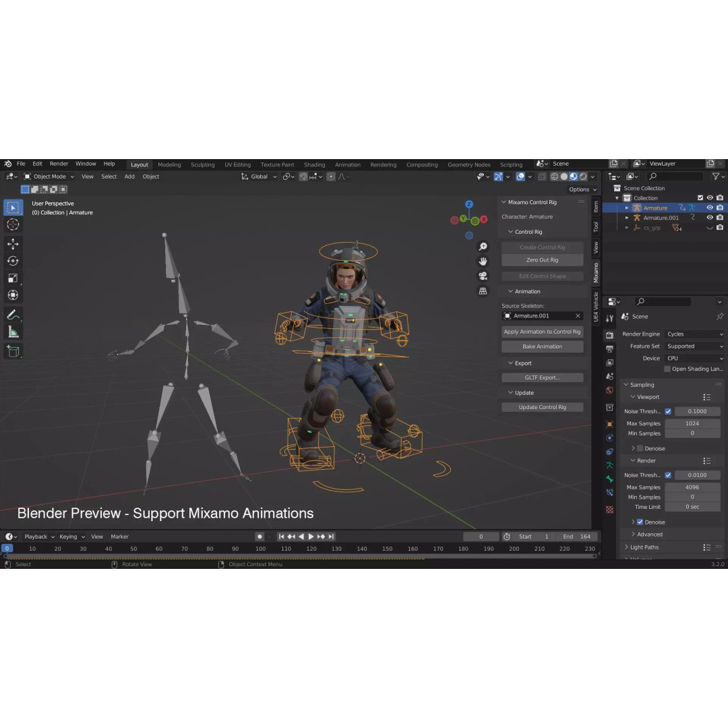Open the Texture properties tab icon
Image resolution: width=728 pixels, height=728 pixels.
609,510
